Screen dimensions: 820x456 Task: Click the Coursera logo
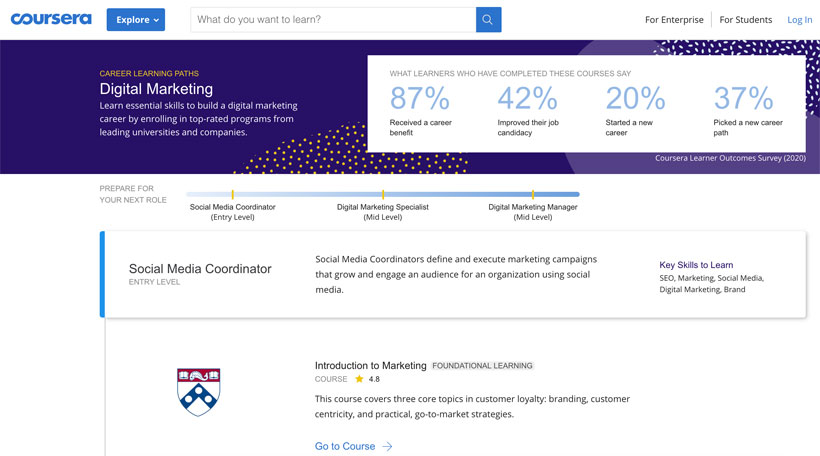(x=51, y=19)
